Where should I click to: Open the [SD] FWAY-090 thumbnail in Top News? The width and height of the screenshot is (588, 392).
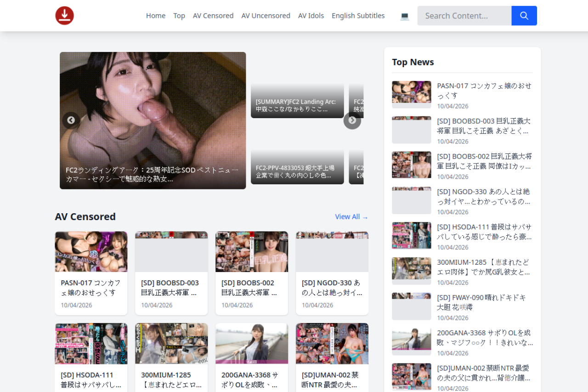(x=412, y=307)
